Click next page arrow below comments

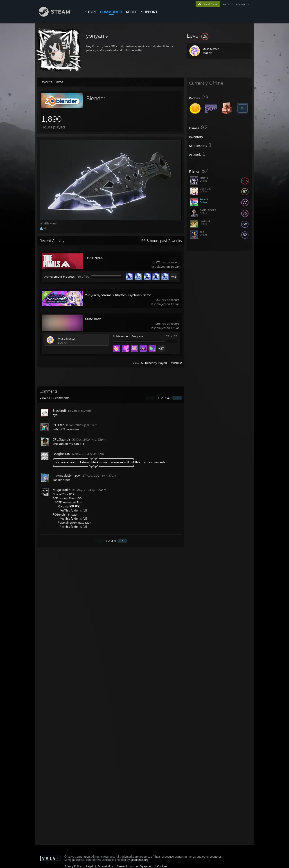122,541
